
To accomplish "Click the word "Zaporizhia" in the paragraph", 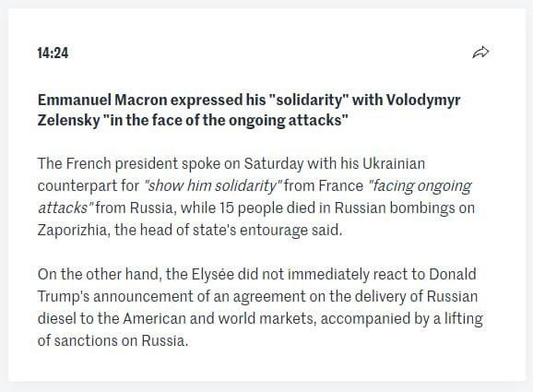I will pos(74,231).
